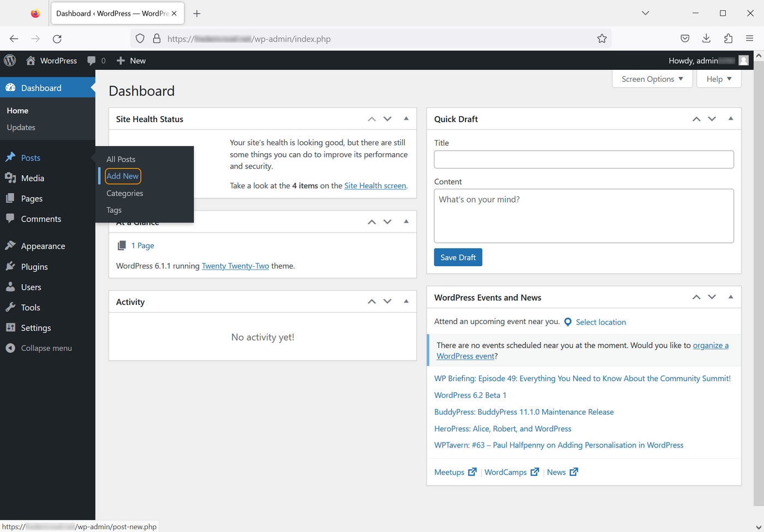764x532 pixels.
Task: Click inside the Quick Draft Title field
Action: pyautogui.click(x=584, y=159)
